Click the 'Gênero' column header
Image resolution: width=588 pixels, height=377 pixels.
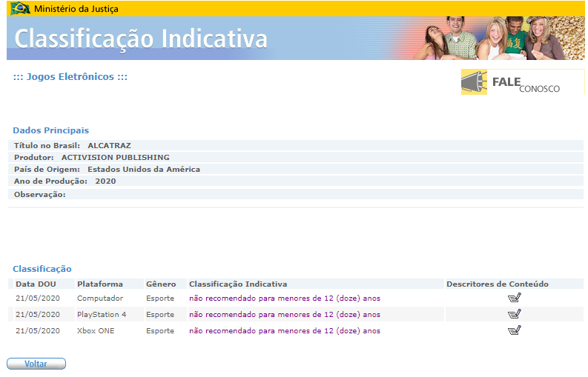(x=161, y=284)
